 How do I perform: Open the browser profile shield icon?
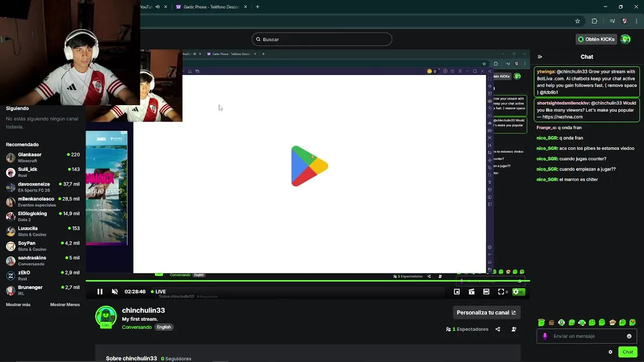coord(624,21)
